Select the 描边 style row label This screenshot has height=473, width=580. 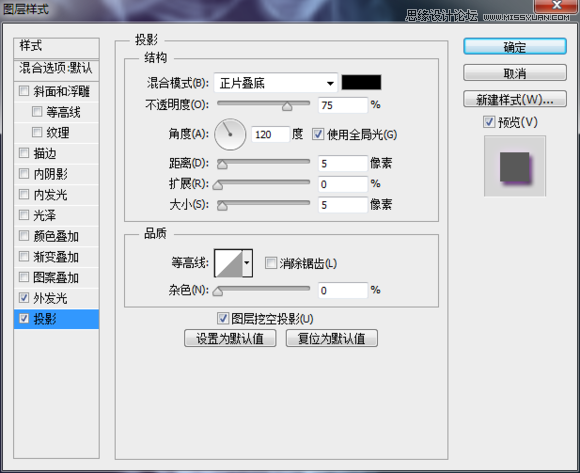pyautogui.click(x=45, y=153)
